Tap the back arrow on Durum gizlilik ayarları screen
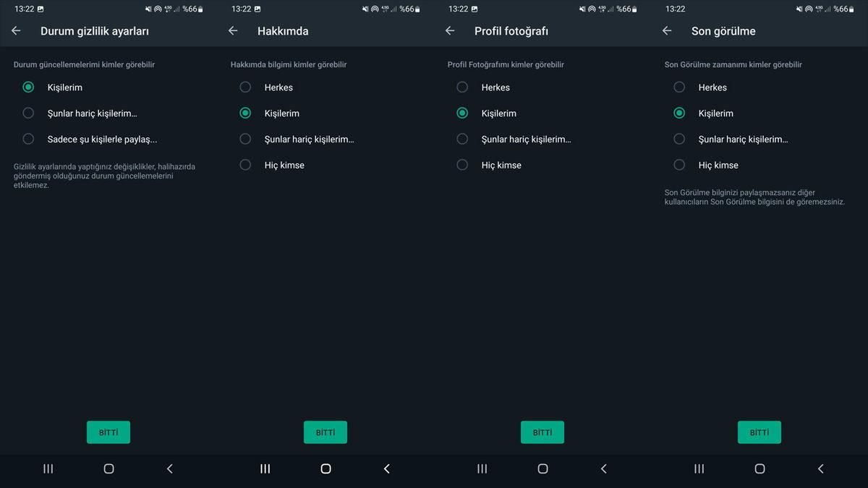The image size is (868, 488). click(x=15, y=31)
